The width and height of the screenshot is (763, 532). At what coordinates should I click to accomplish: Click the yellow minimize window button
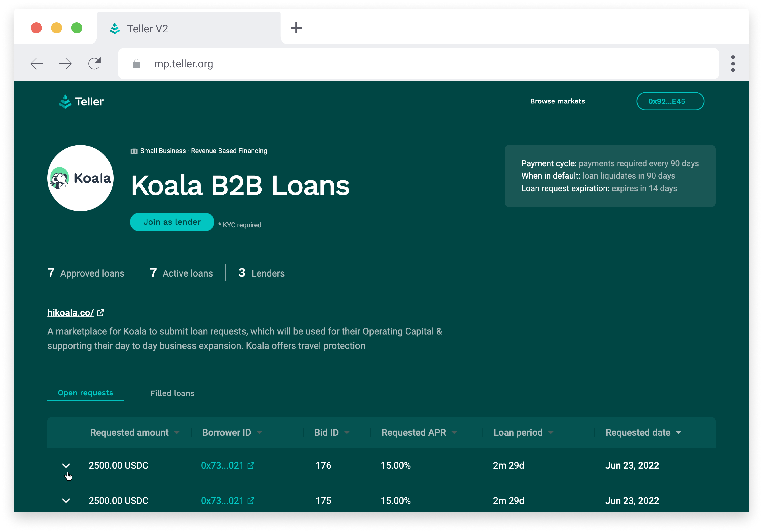point(57,28)
